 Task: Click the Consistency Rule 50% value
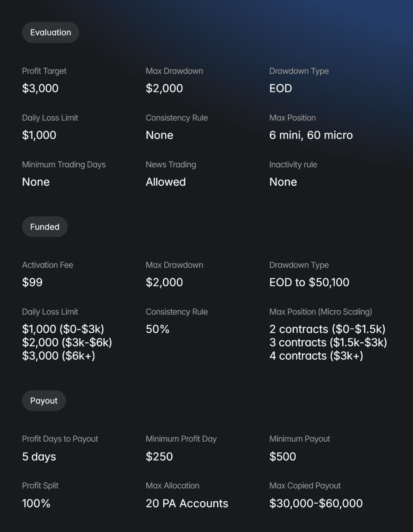pyautogui.click(x=157, y=329)
